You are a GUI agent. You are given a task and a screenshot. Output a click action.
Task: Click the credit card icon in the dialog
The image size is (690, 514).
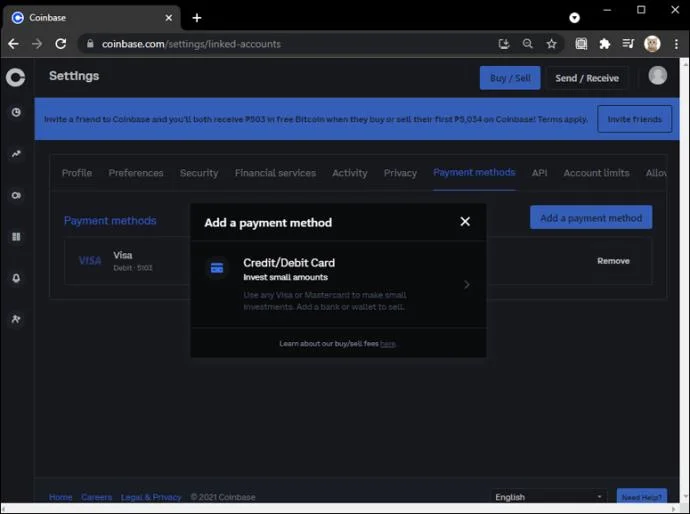pos(217,268)
